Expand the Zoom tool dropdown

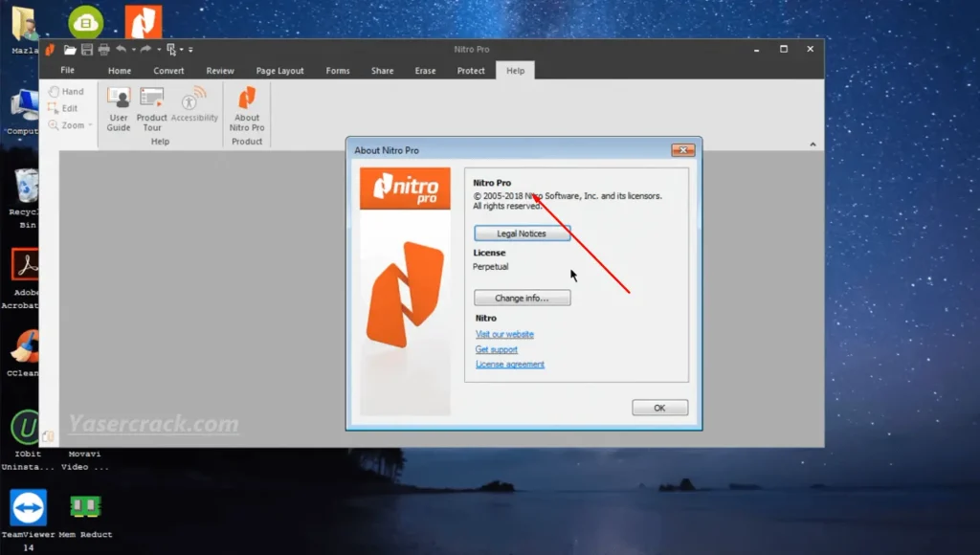(91, 125)
